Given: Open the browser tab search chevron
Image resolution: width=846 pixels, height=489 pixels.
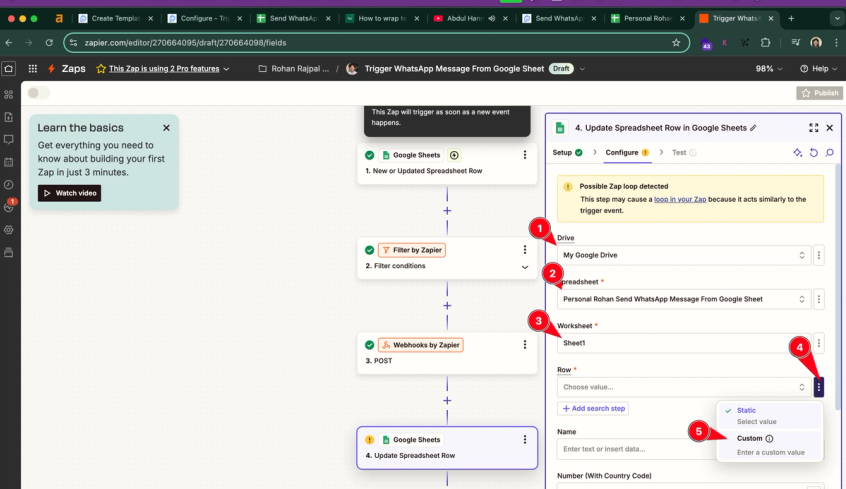Looking at the screenshot, I should [836, 18].
